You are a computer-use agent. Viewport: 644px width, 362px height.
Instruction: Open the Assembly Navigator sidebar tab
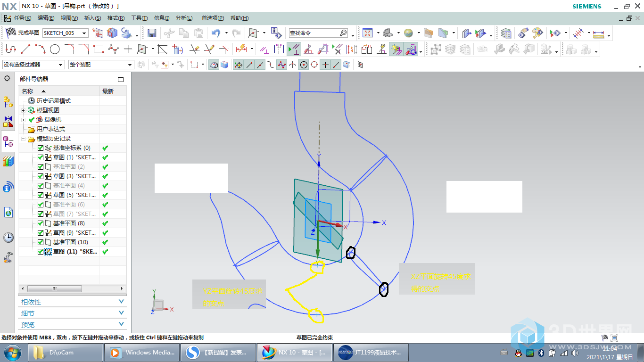coord(8,101)
